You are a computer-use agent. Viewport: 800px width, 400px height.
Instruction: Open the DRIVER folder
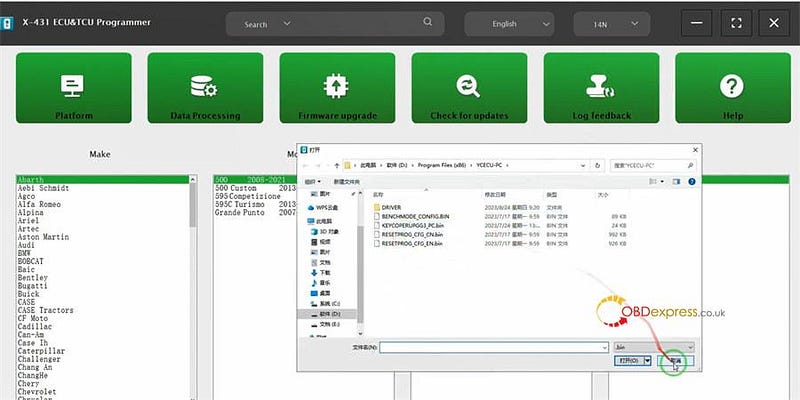[x=388, y=208]
